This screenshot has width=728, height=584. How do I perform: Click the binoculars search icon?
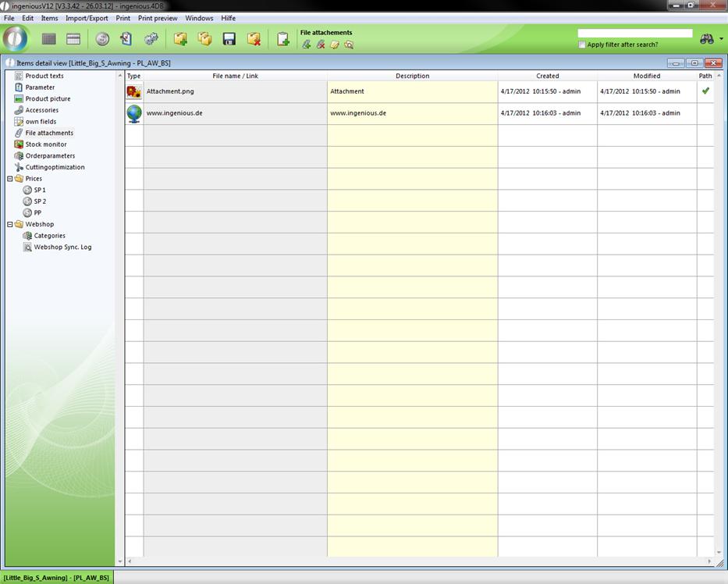tap(707, 39)
